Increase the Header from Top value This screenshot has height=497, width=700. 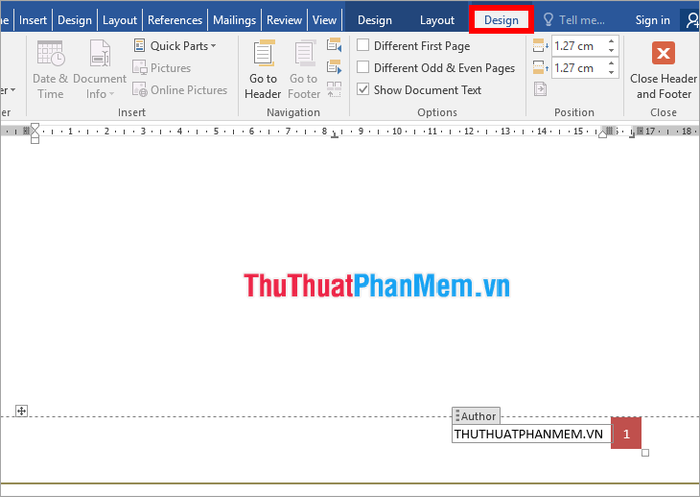click(x=611, y=41)
